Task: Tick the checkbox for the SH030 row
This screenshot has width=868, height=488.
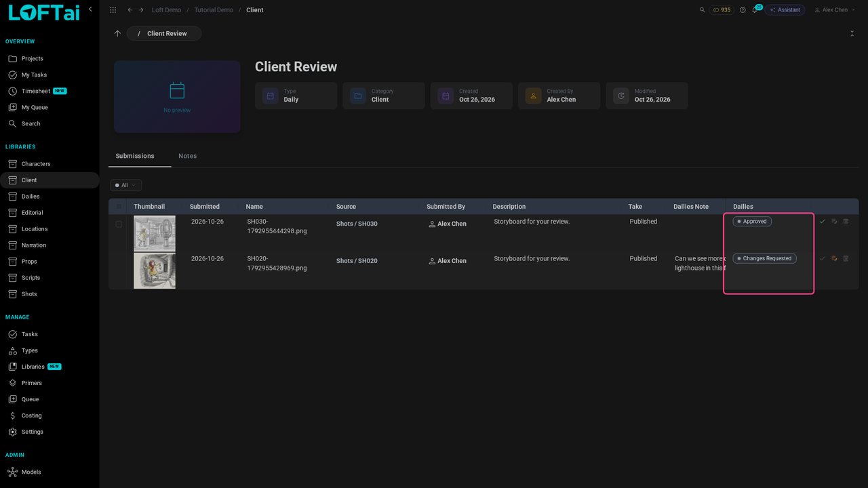Action: click(119, 224)
